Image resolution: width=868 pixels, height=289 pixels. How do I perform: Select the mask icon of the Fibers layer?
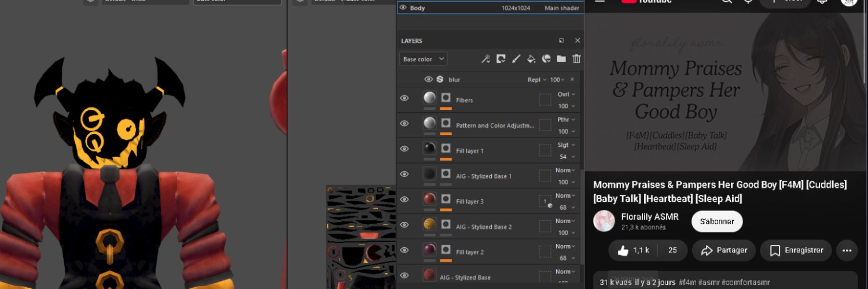446,98
